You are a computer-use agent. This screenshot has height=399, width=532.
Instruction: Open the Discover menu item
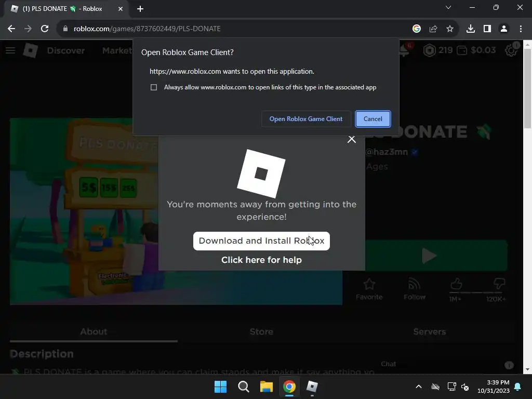pos(66,50)
